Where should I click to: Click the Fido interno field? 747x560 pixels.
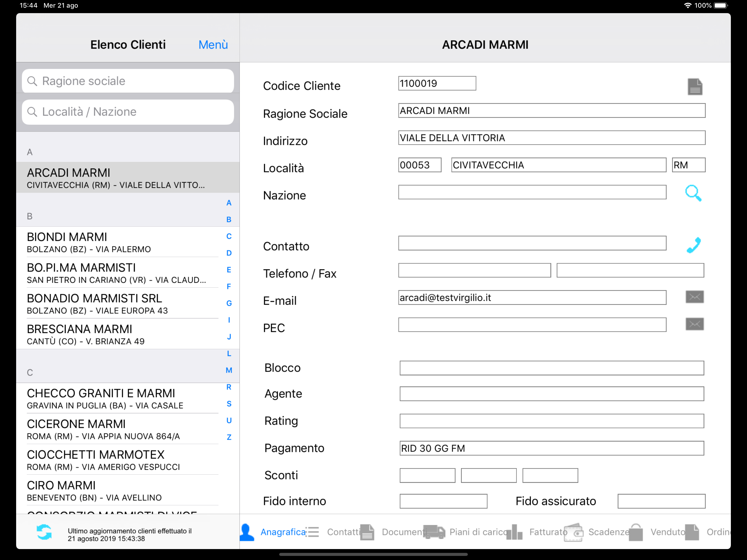443,501
